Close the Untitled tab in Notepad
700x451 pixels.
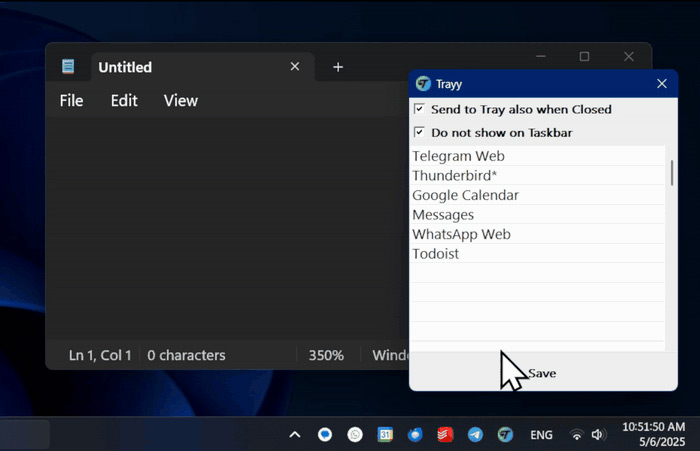295,67
